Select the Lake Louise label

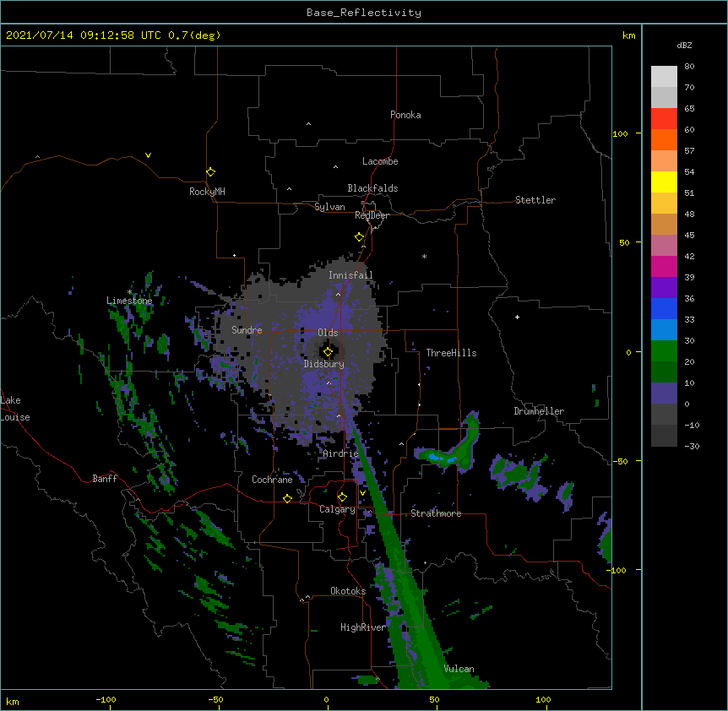coord(15,409)
